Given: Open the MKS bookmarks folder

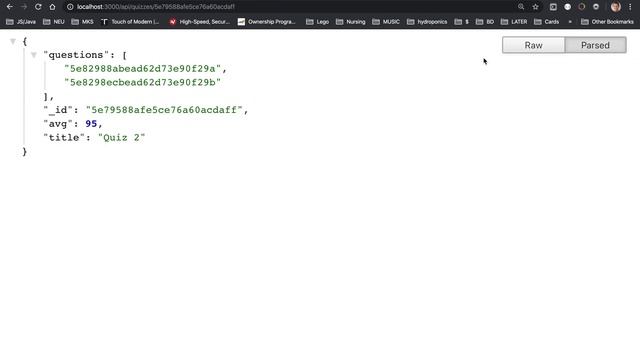Looking at the screenshot, I should [x=82, y=22].
